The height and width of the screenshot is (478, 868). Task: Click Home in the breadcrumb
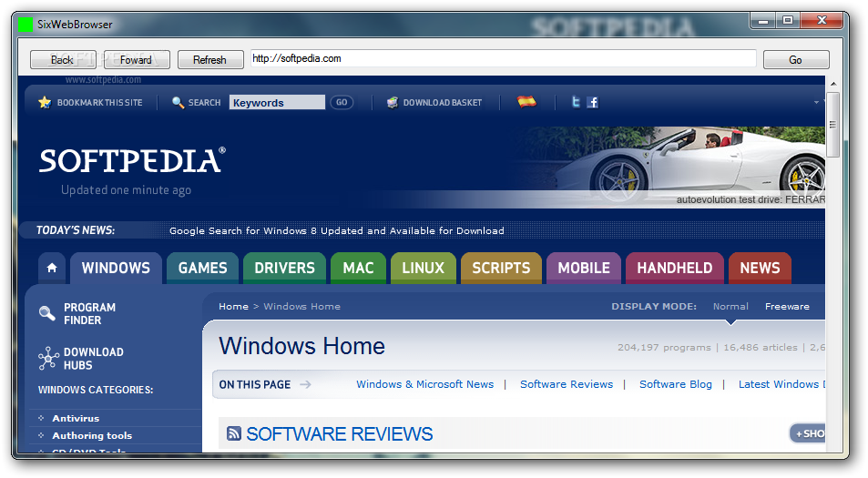coord(233,307)
